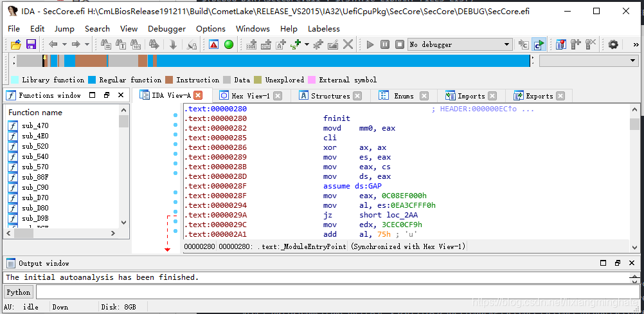This screenshot has height=314, width=644.
Task: Click the breakpoint list icon with red dot
Action: pos(561,44)
